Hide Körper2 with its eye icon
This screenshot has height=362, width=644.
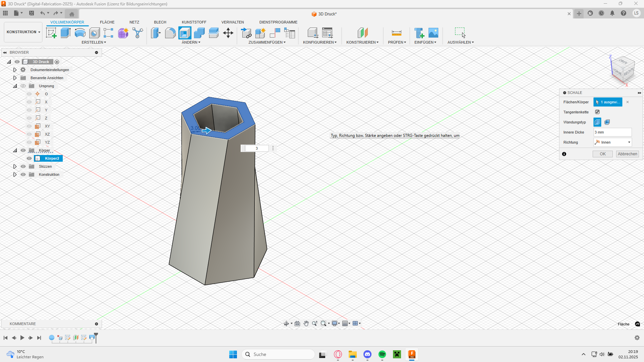point(29,158)
